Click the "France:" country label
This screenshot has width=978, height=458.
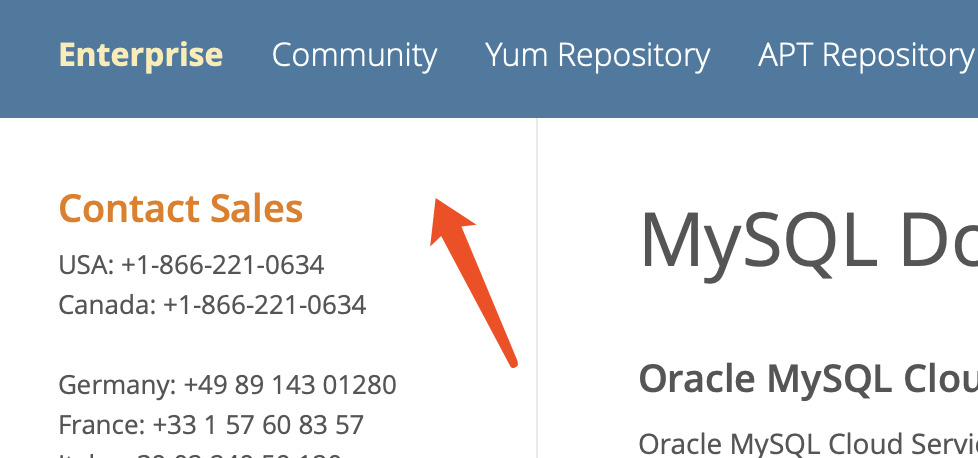pos(102,425)
